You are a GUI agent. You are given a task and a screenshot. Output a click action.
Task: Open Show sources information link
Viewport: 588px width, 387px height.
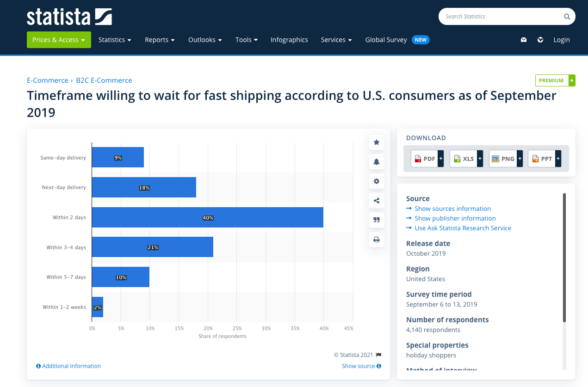coord(452,209)
